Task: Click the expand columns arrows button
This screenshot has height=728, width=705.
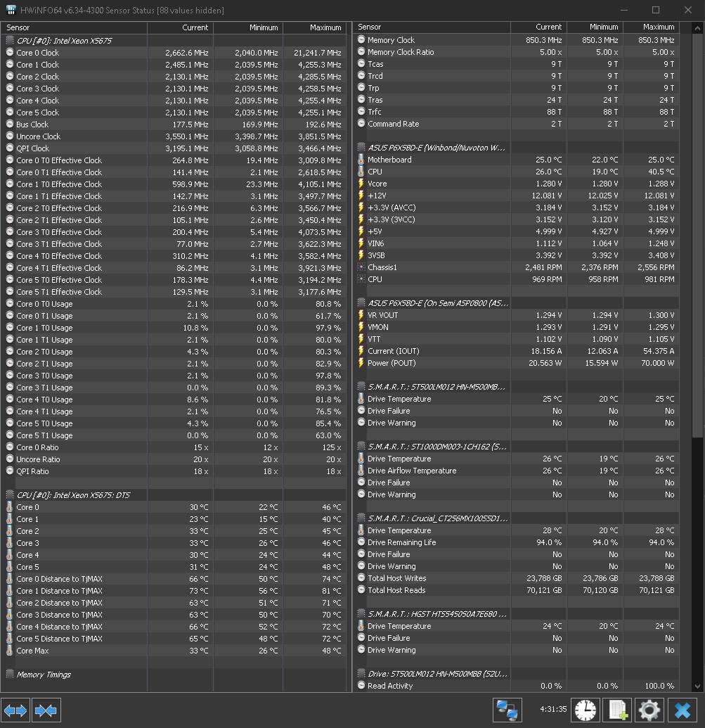Action: tap(15, 710)
